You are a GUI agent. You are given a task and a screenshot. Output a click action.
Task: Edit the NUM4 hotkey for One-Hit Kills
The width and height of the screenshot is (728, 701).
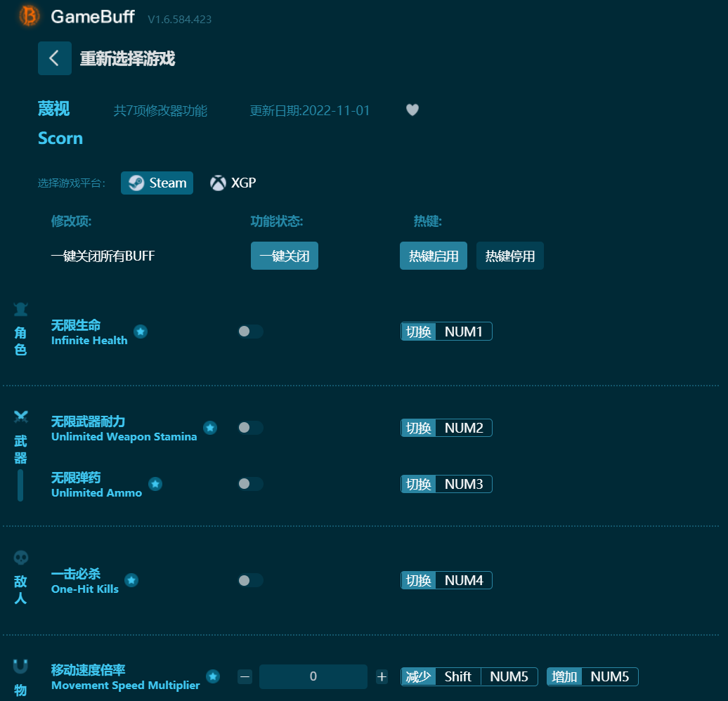(464, 580)
